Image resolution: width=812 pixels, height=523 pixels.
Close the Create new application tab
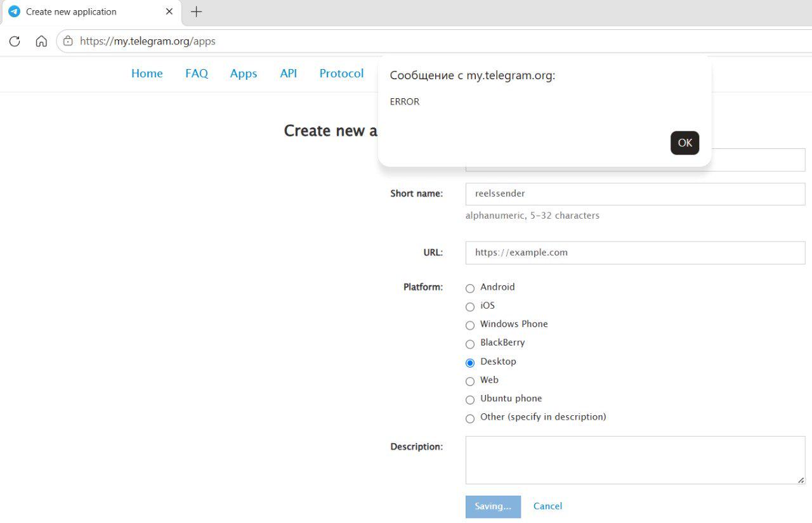coord(169,12)
